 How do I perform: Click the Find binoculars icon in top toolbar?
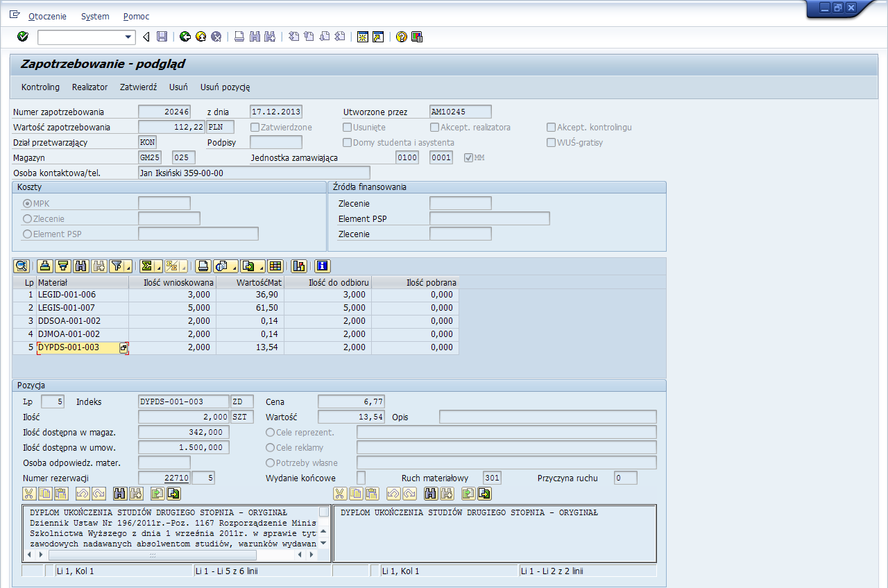click(255, 37)
